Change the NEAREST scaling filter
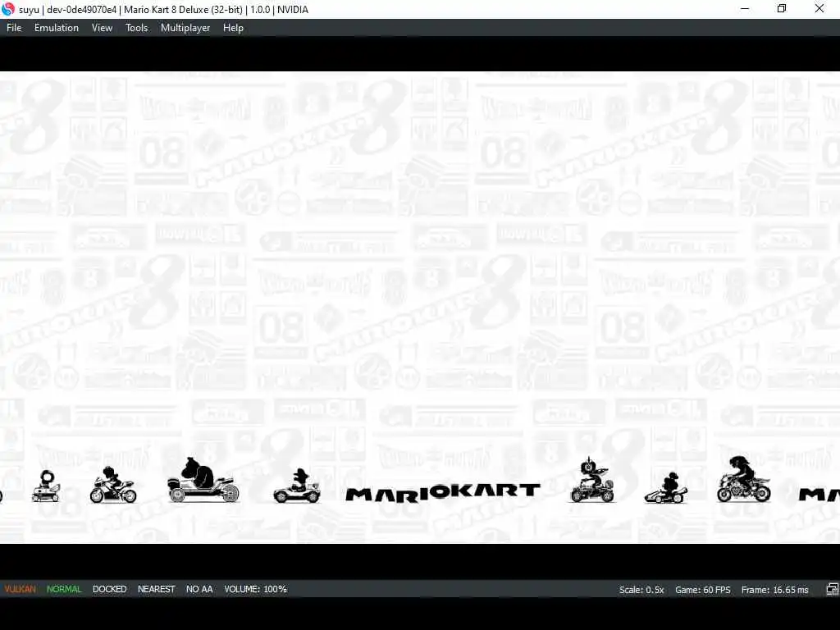Image resolution: width=840 pixels, height=630 pixels. (x=157, y=589)
